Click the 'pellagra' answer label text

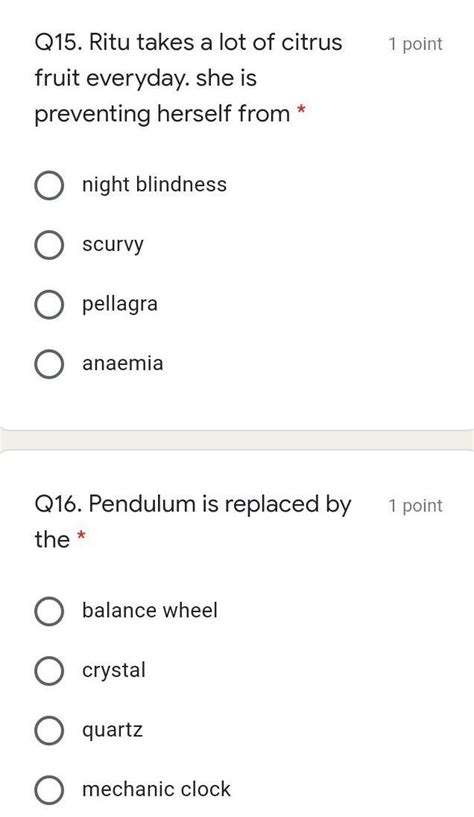pos(120,304)
